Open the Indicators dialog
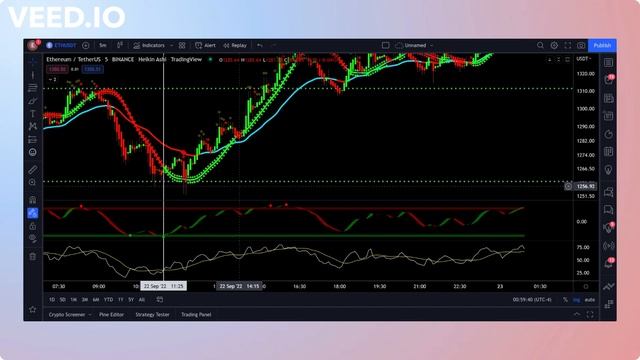The height and width of the screenshot is (360, 640). point(149,45)
